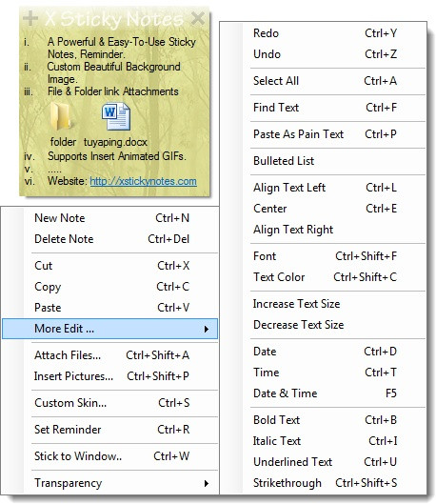Viewport: 436px width, 504px height.
Task: Choose Select All option
Action: [323, 81]
